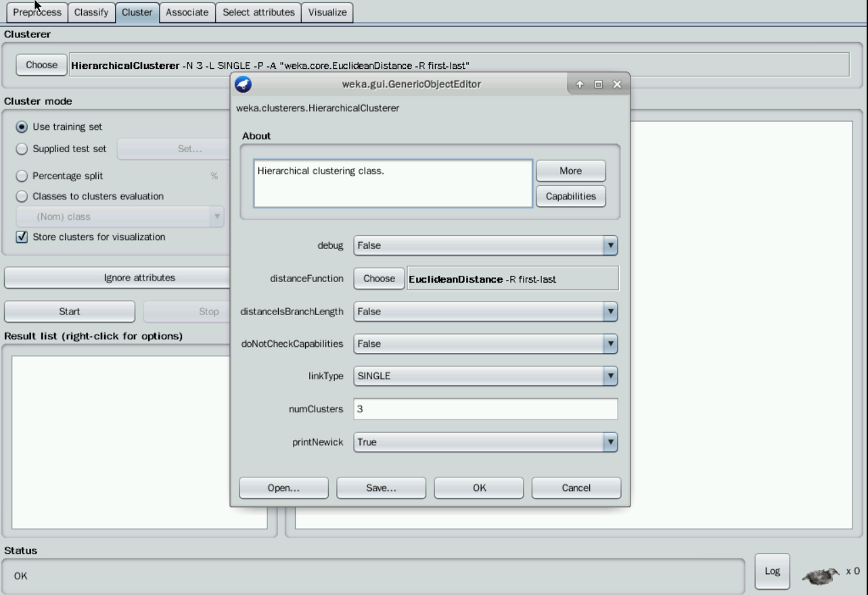Image resolution: width=868 pixels, height=595 pixels.
Task: Roll up the GenericObjectEditor window
Action: coord(580,85)
